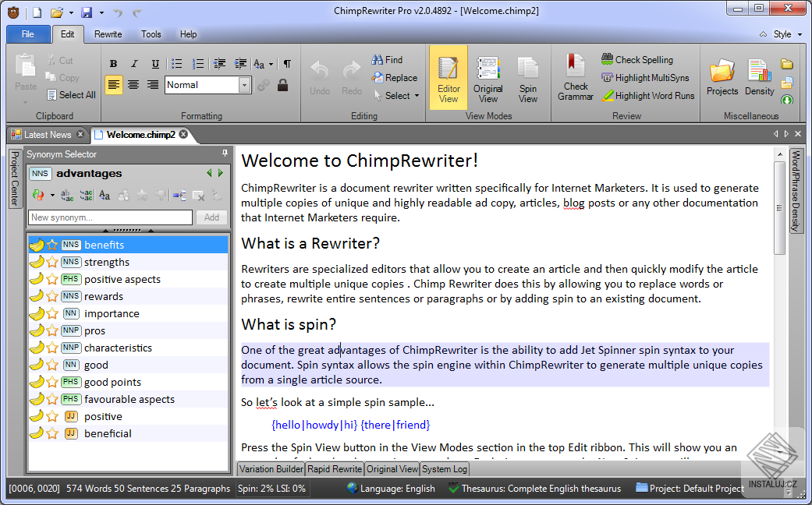Apply bulleted list formatting

[177, 64]
